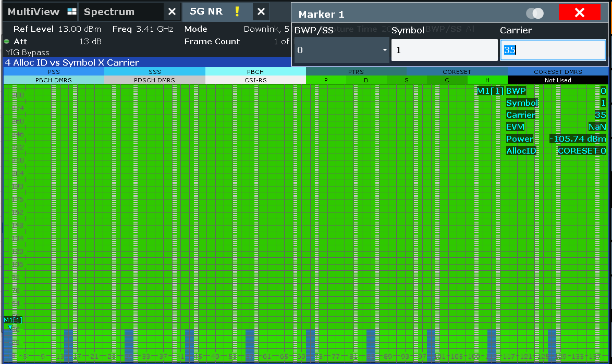Click the C legend swatch

click(447, 80)
